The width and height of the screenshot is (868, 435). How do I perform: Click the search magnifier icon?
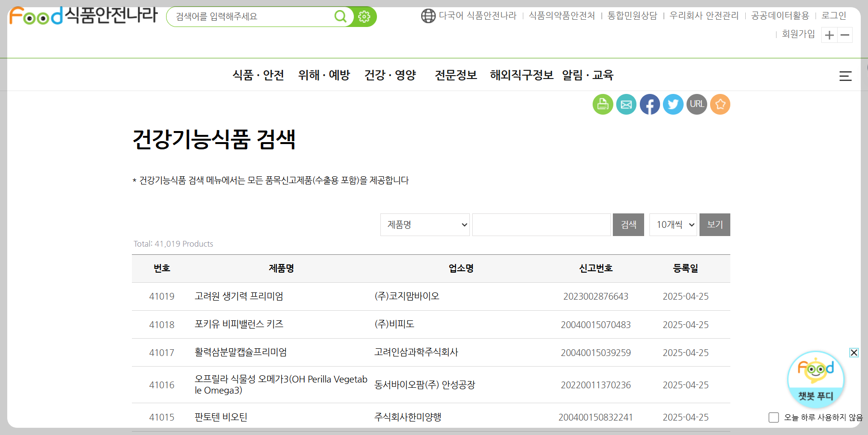[341, 16]
